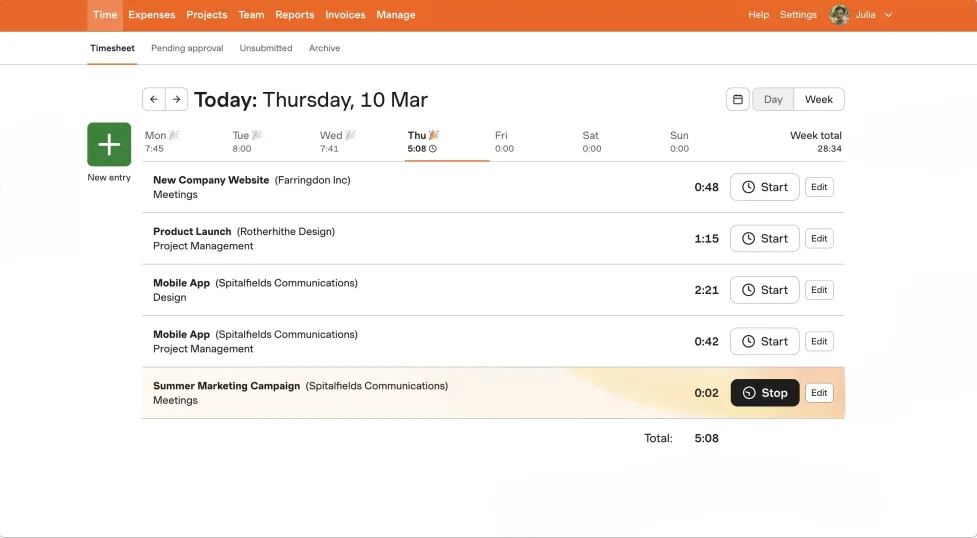Select the Day view toggle
The image size is (977, 538).
click(773, 99)
